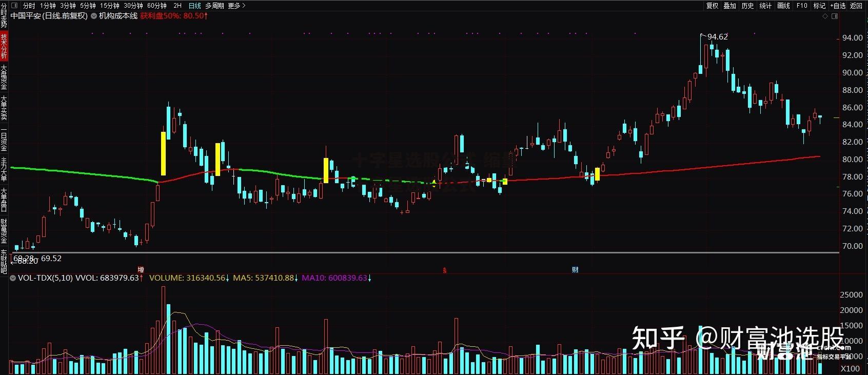This screenshot has height=375, width=868.
Task: Click the 25000 volume axis label
Action: coord(851,295)
